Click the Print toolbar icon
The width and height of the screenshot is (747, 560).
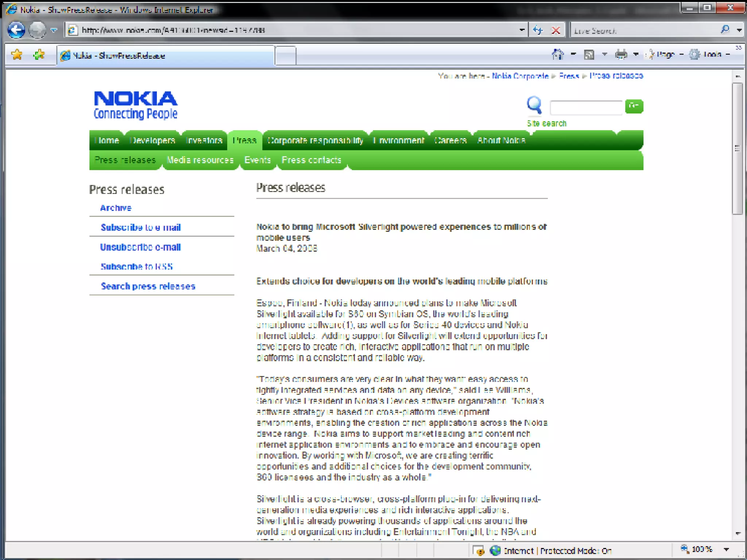[x=621, y=55]
